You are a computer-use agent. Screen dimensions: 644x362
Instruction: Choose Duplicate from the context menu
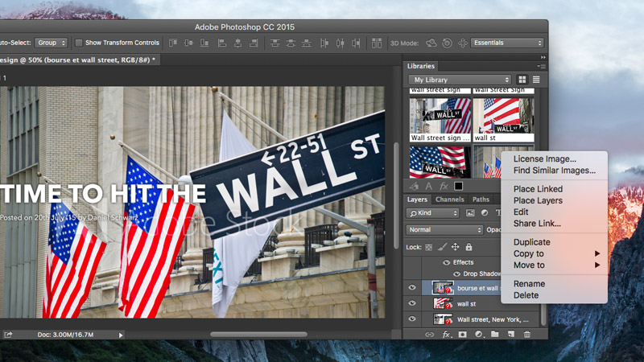tap(532, 242)
